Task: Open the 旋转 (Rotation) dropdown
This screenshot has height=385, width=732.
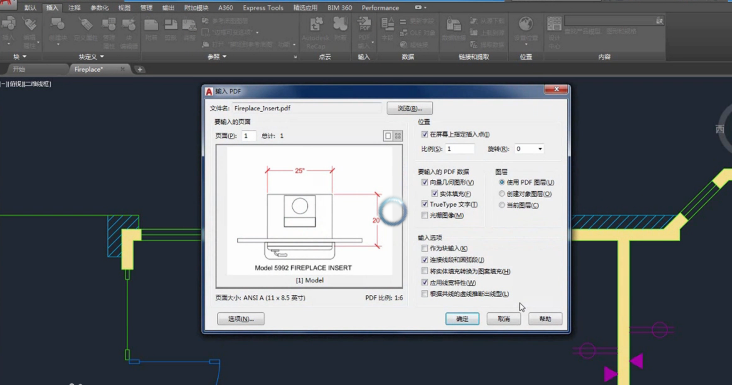Action: pyautogui.click(x=540, y=149)
